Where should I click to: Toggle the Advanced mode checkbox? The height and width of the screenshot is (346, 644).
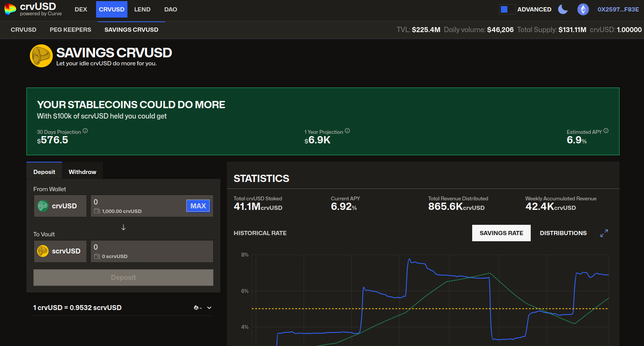pos(507,8)
